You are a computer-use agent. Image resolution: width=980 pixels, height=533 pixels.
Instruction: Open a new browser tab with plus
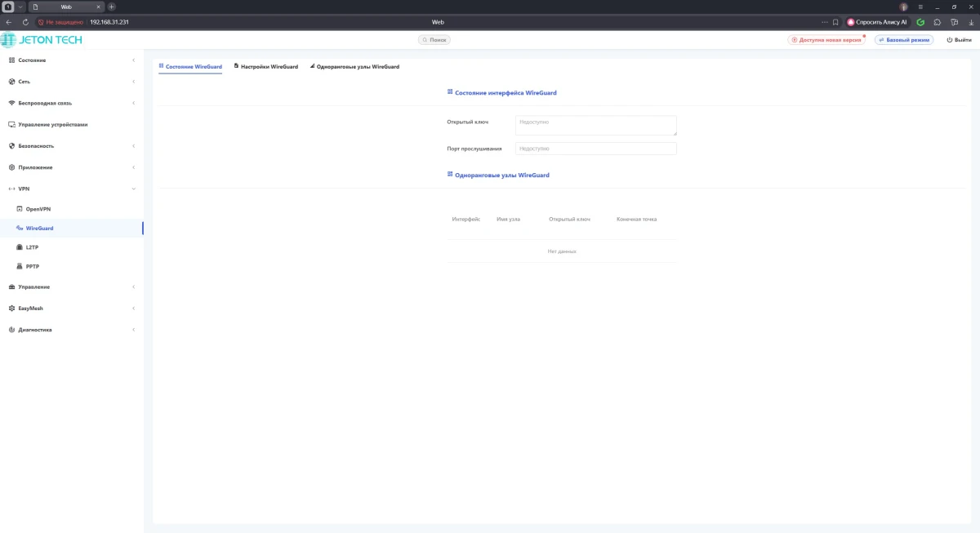click(112, 7)
